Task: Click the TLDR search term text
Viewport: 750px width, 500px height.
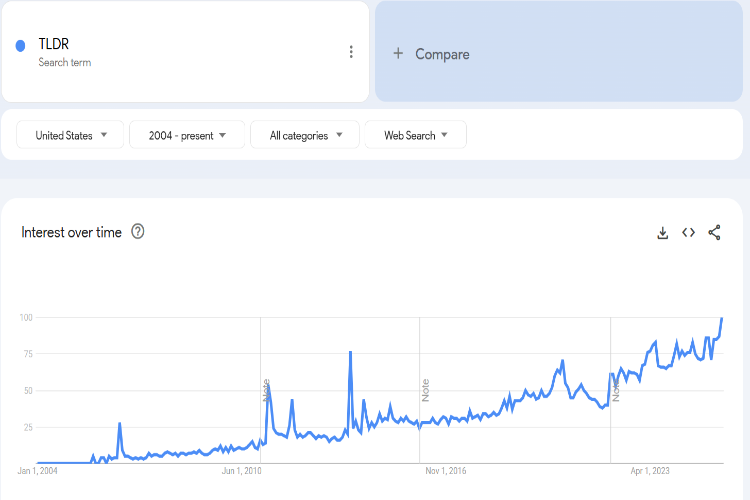Action: (x=54, y=44)
